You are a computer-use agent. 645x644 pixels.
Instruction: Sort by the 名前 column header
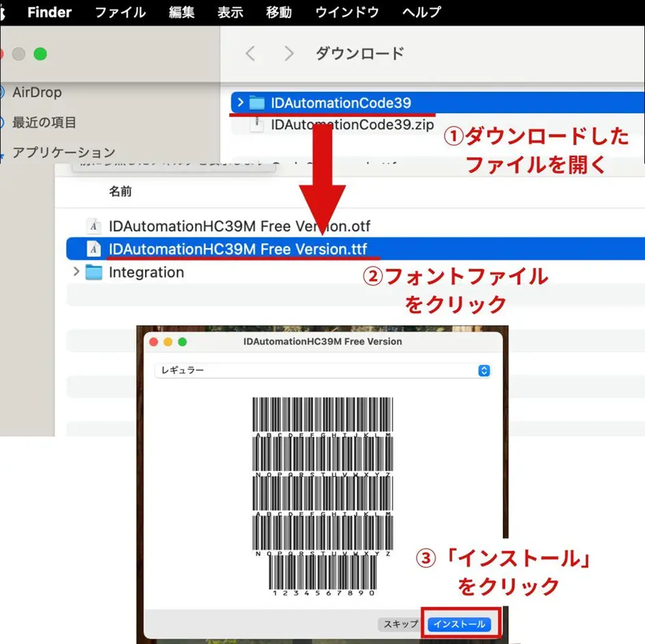tap(120, 191)
